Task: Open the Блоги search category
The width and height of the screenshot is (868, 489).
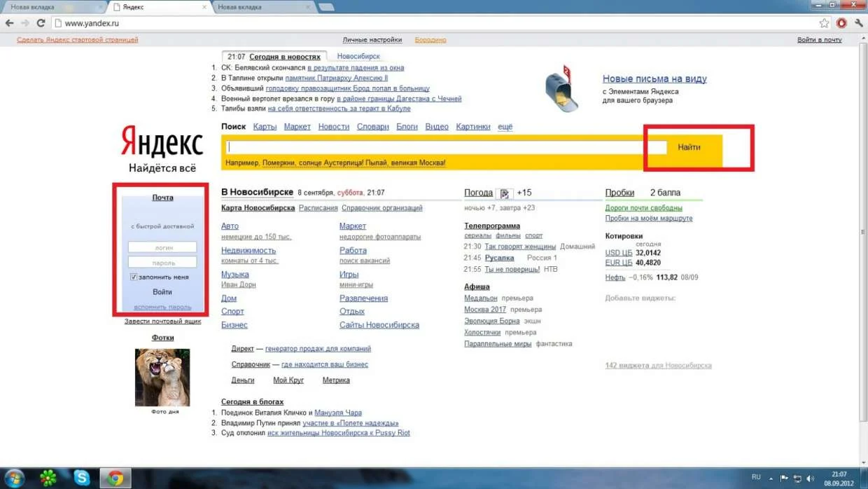Action: [x=407, y=127]
